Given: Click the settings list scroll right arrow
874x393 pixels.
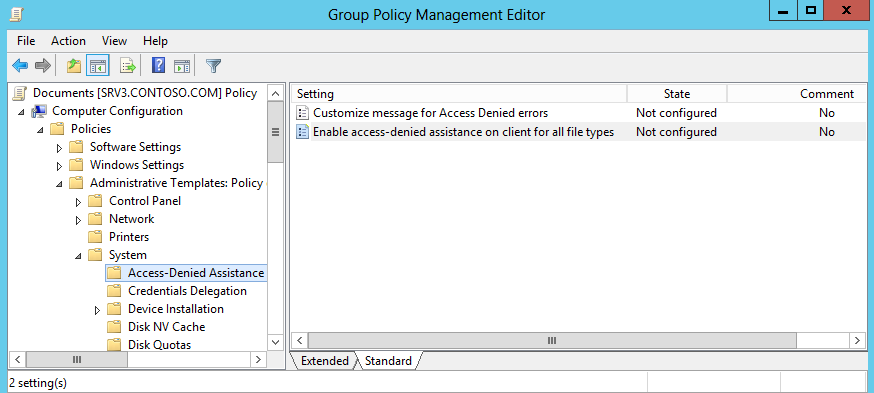Looking at the screenshot, I should tap(857, 341).
